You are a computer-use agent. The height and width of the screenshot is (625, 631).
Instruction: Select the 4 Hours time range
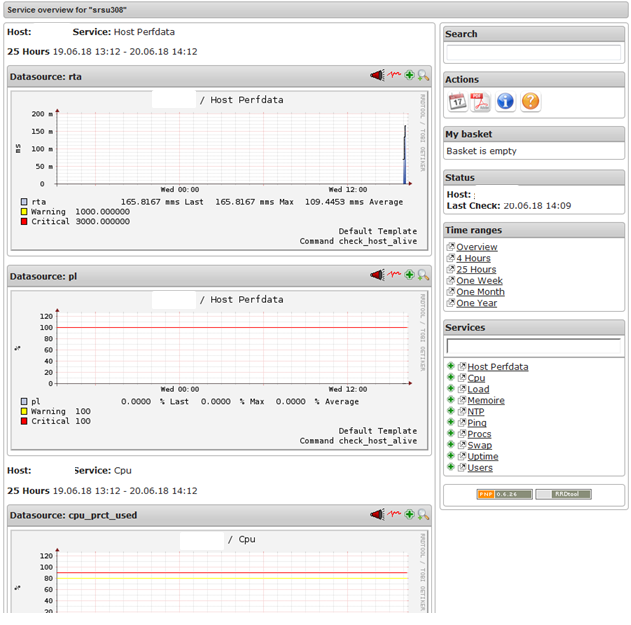coord(473,258)
